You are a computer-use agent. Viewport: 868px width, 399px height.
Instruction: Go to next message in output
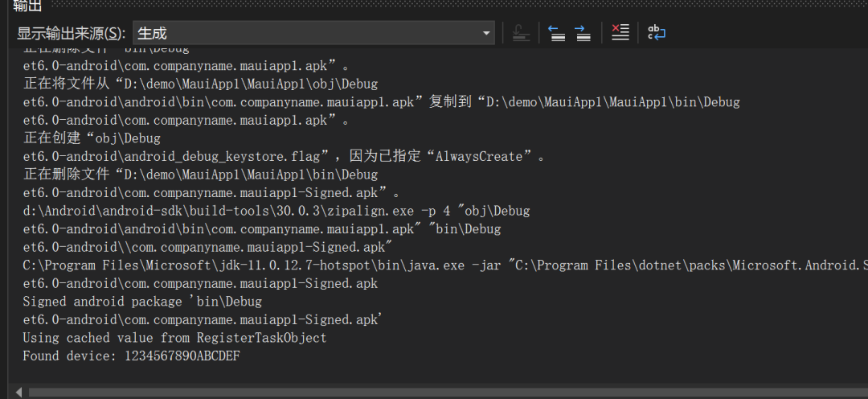(583, 33)
